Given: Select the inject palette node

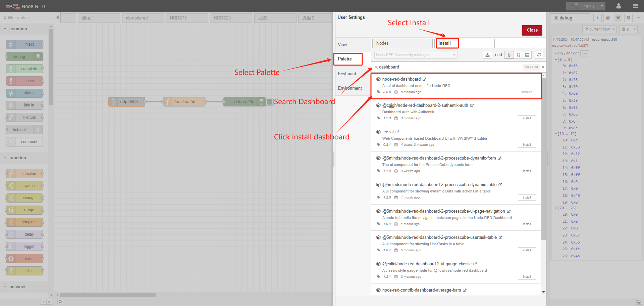Looking at the screenshot, I should coord(25,44).
